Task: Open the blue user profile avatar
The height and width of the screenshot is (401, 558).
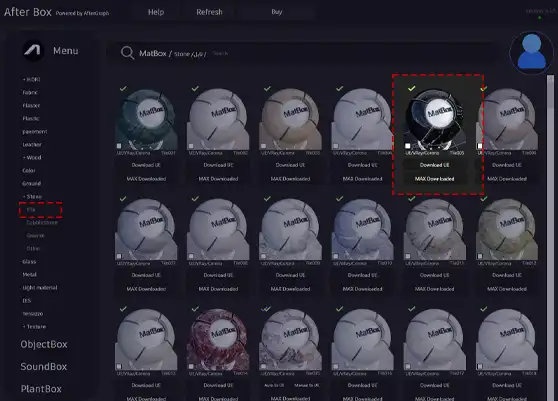Action: click(531, 52)
